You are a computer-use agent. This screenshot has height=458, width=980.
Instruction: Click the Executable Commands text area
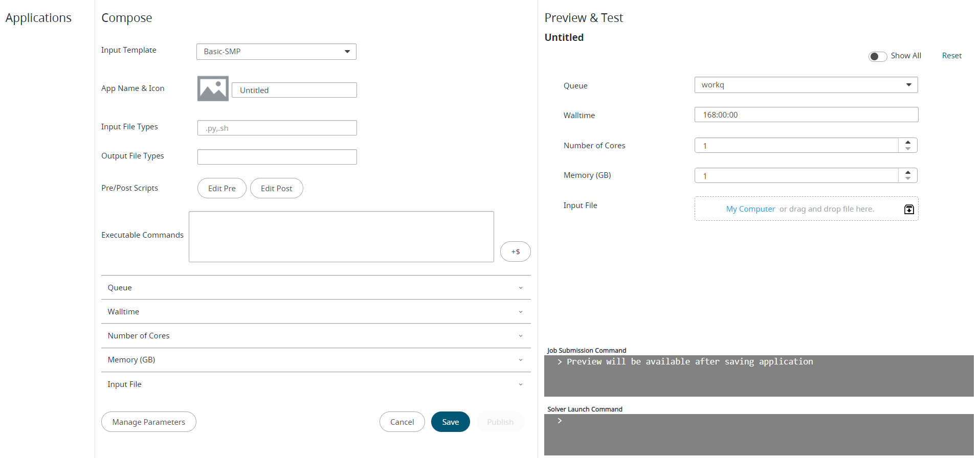tap(341, 237)
